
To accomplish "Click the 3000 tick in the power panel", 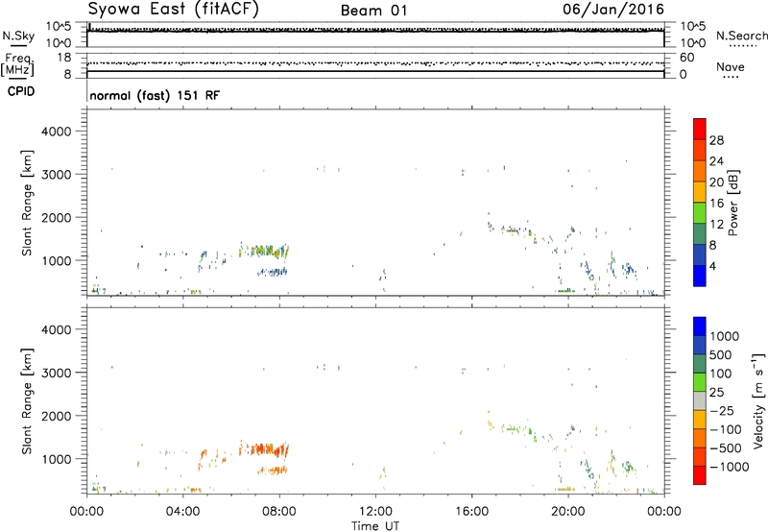I will (57, 175).
